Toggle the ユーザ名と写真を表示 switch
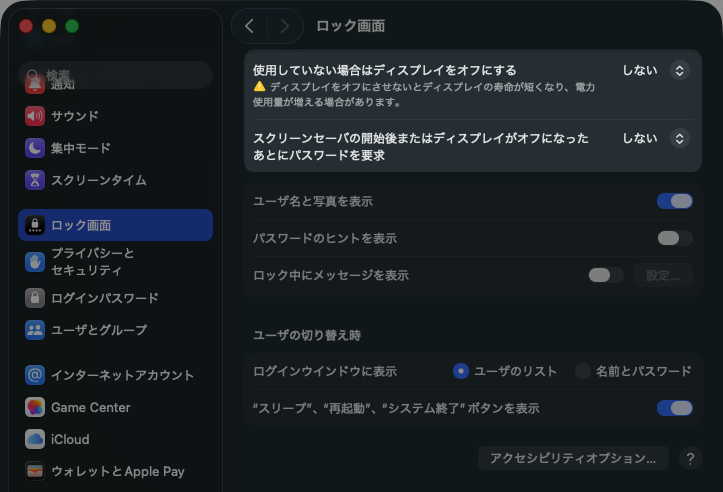 (674, 201)
